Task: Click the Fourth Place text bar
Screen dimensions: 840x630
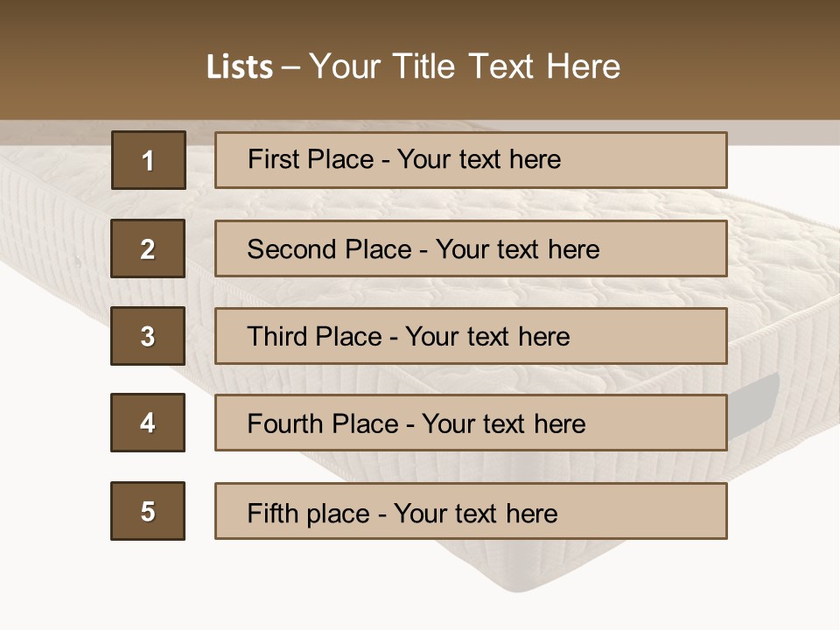Action: pos(471,423)
